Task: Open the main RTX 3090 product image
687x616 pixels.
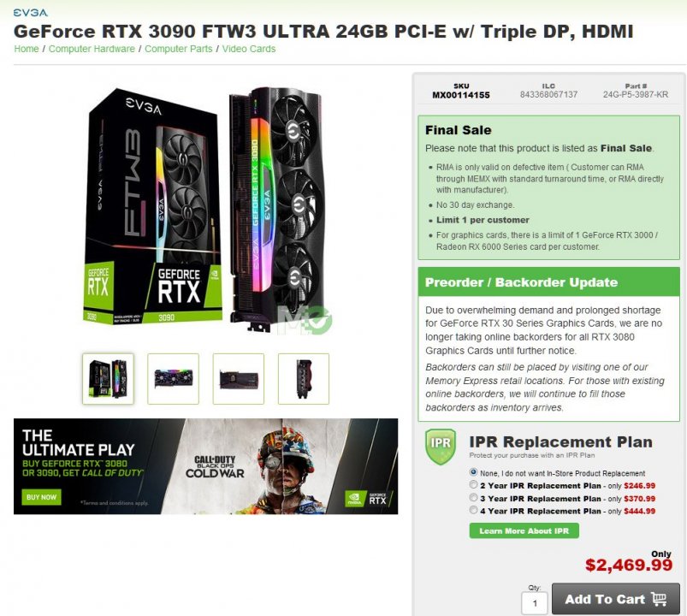Action: coord(206,210)
